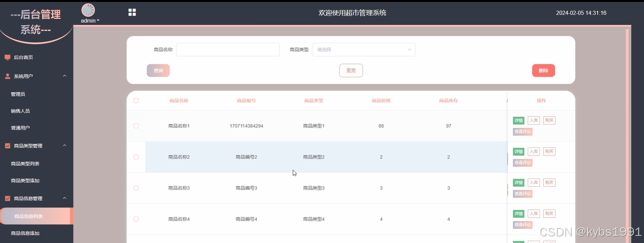Click 详情 for 商品名称2 row
Viewport: 644px width, 243px height.
click(x=519, y=152)
